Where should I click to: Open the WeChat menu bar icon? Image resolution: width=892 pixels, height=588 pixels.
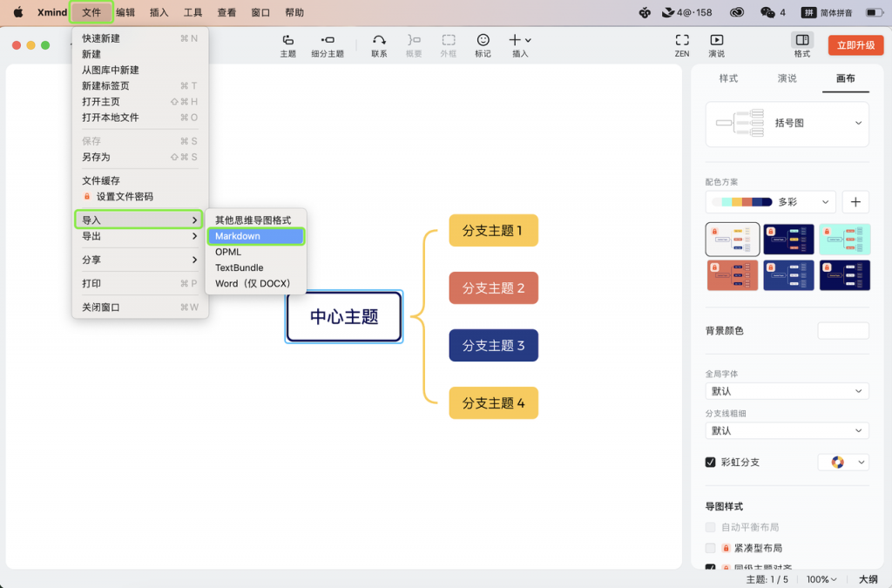pyautogui.click(x=767, y=12)
